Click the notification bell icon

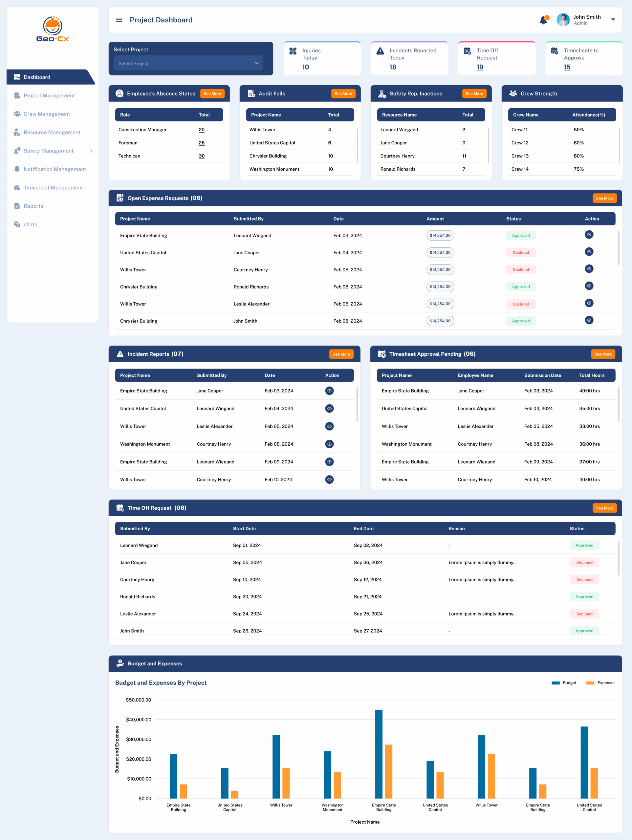pos(543,20)
